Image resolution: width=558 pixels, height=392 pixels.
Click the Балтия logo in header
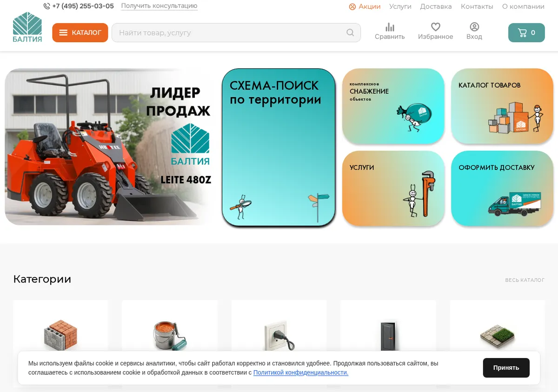[27, 27]
